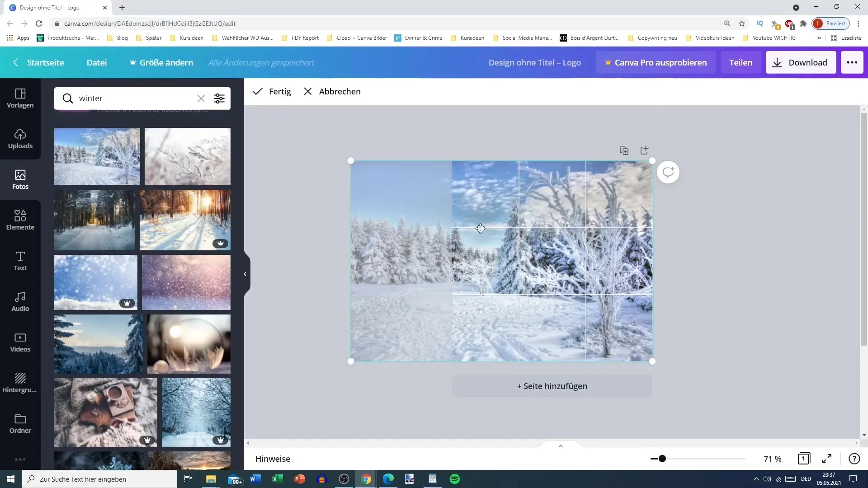Select the snowy tree alley thumbnail
This screenshot has height=488, width=868.
point(196,413)
